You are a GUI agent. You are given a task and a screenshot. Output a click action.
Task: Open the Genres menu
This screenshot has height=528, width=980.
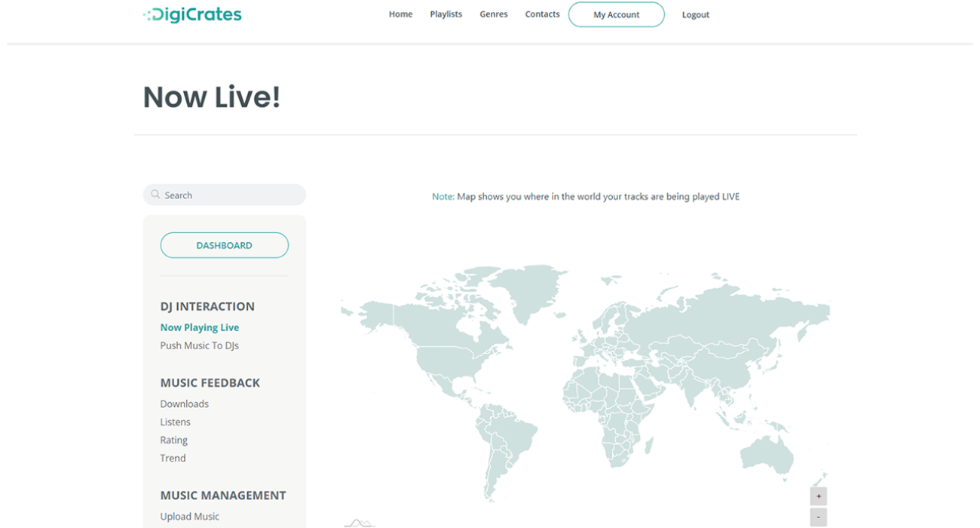[x=493, y=14]
